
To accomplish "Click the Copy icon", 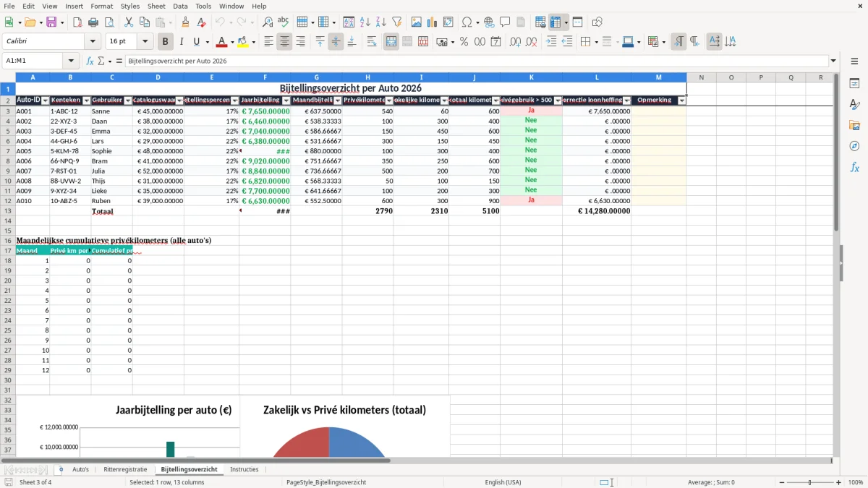I will point(144,22).
